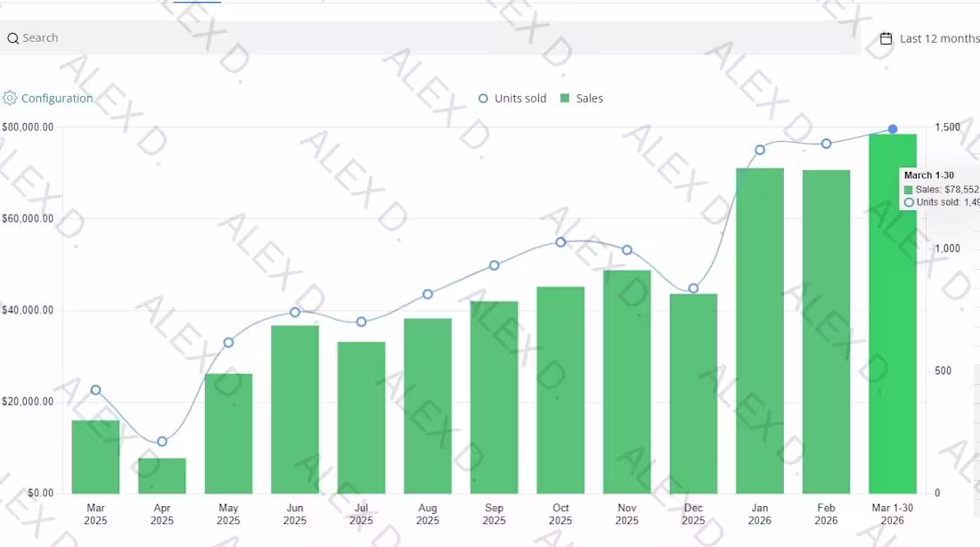The width and height of the screenshot is (980, 547).
Task: Select the Dec 2025 sales bar
Action: click(693, 393)
